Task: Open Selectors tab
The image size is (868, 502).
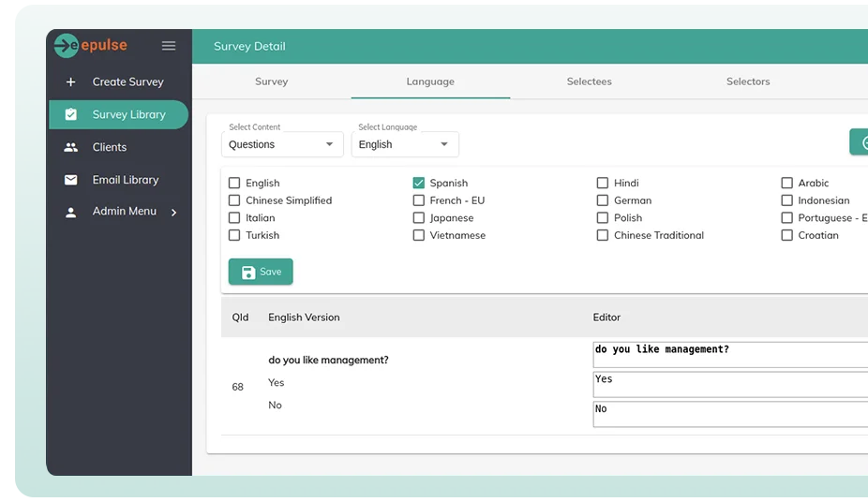Action: [x=747, y=81]
